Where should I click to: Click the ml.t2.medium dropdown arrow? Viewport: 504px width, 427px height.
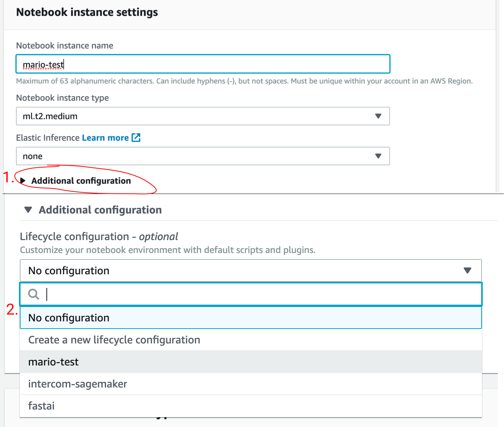[x=378, y=116]
